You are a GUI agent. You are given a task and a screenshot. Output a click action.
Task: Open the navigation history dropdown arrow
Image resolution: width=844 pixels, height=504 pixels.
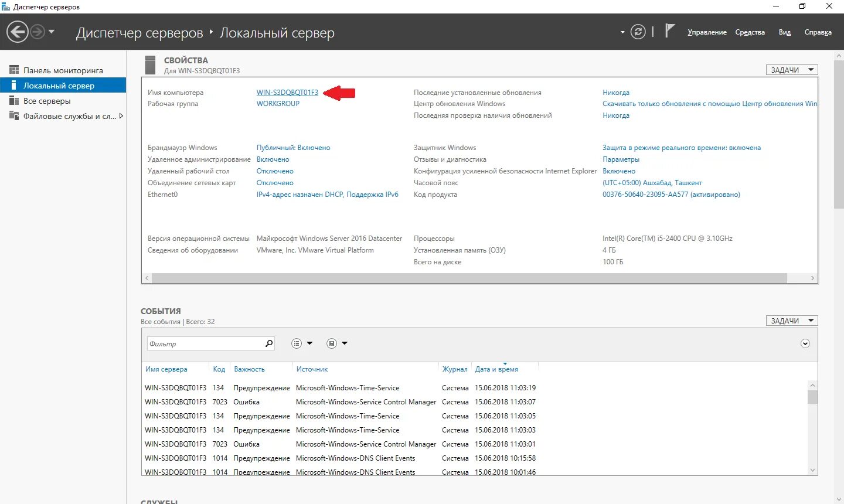(52, 32)
